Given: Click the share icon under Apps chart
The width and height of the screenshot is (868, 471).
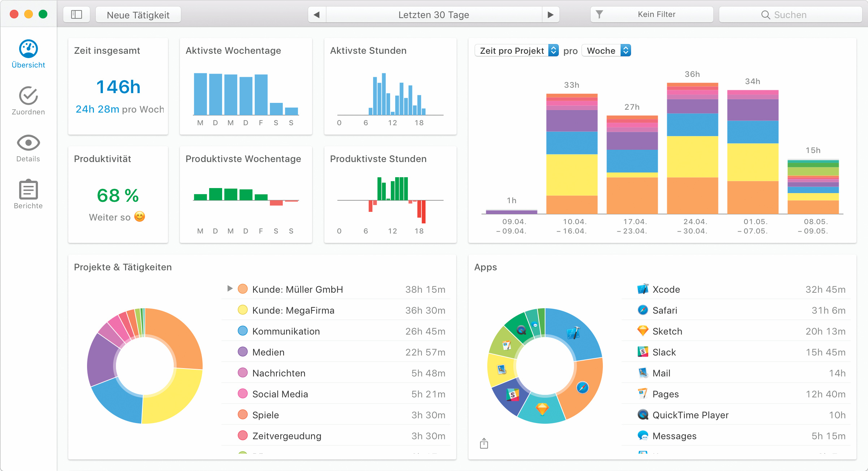Looking at the screenshot, I should pos(484,443).
